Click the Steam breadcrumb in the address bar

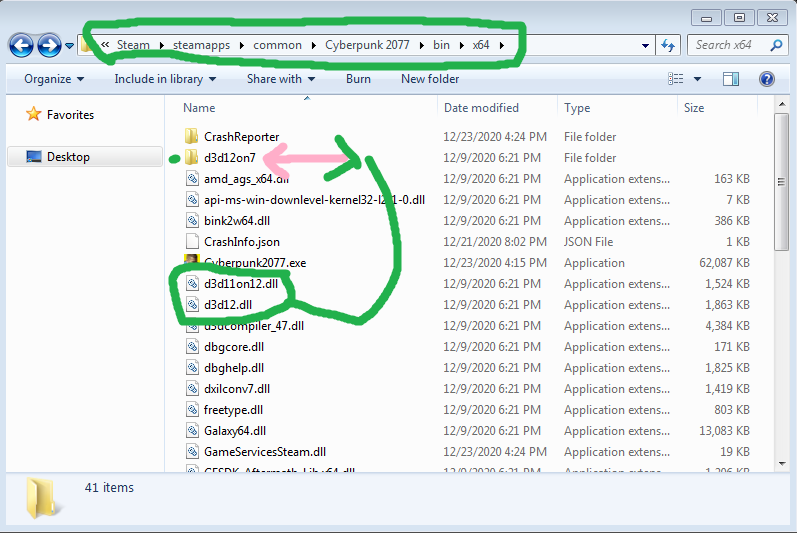coord(133,45)
